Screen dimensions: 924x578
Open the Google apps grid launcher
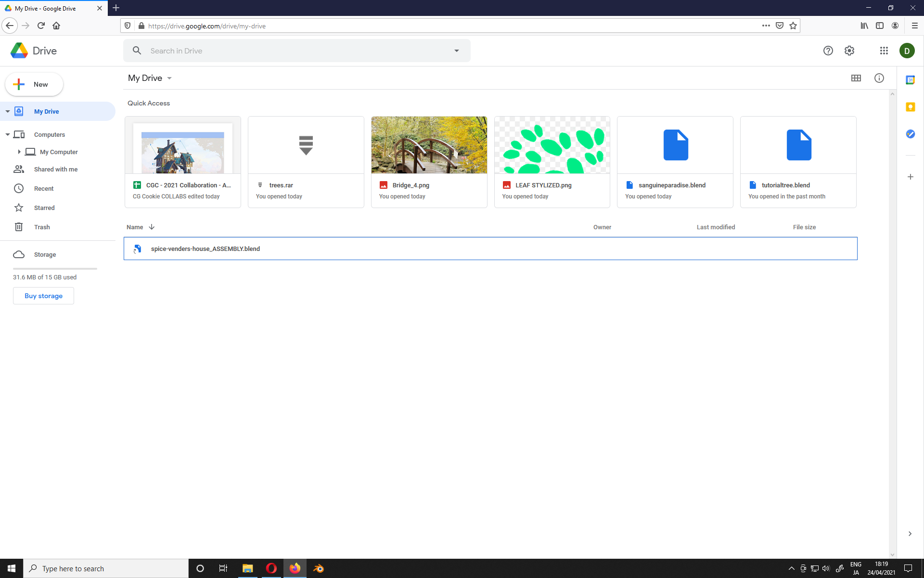pyautogui.click(x=884, y=51)
